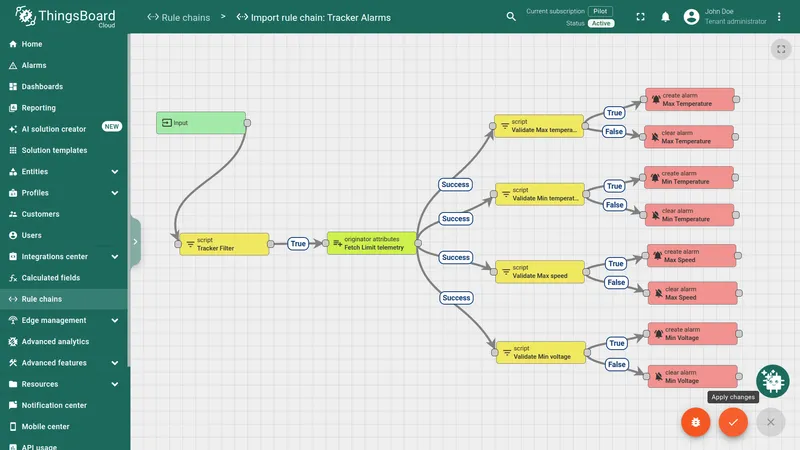The image size is (800, 450).
Task: Apply changes with the checkmark button
Action: point(733,422)
